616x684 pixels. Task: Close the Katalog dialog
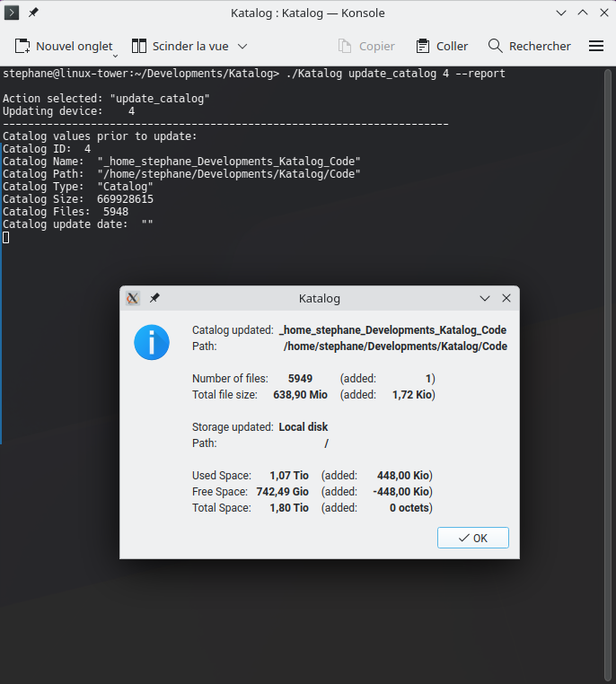coord(506,298)
